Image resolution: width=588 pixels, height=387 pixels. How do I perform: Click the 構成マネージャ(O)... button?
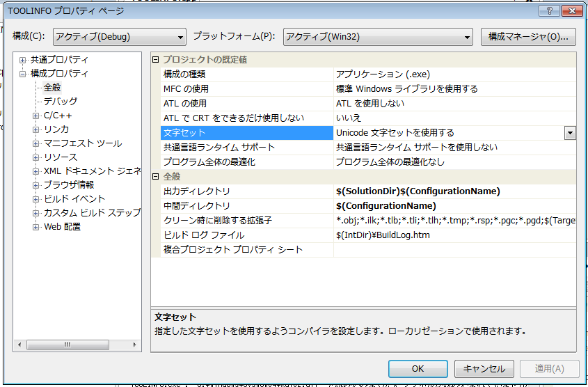pos(528,37)
